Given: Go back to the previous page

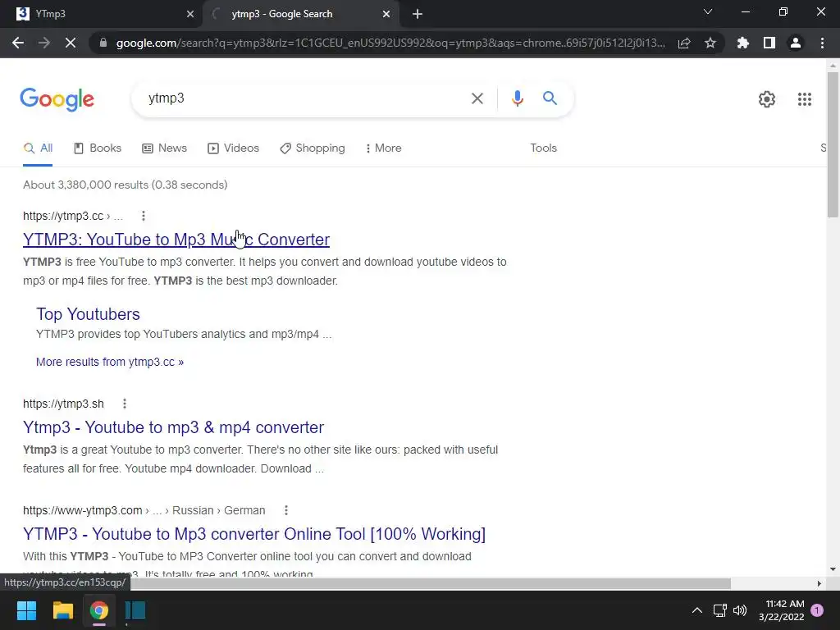Looking at the screenshot, I should tap(18, 43).
